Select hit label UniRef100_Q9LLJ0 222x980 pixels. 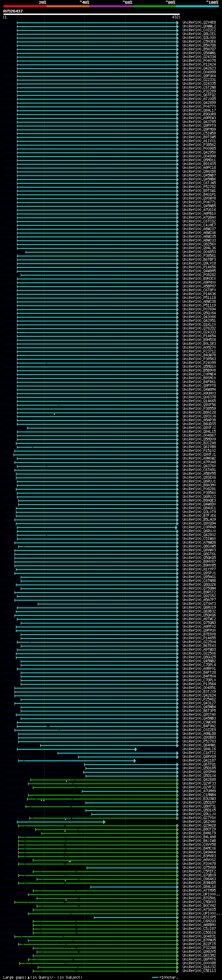[x=199, y=814]
